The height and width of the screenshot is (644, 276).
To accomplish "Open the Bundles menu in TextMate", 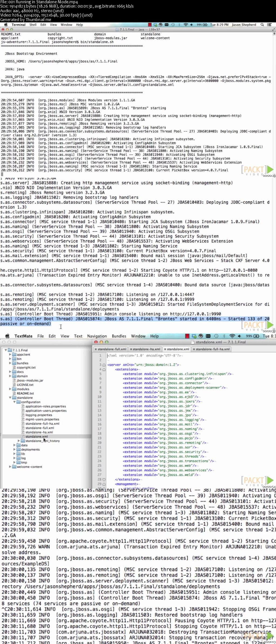I will (x=119, y=336).
